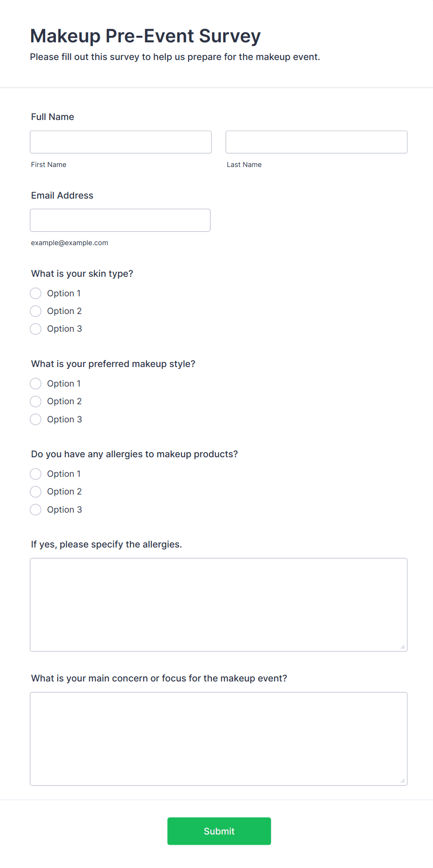The width and height of the screenshot is (433, 868).
Task: Click the Email Address label
Action: tap(62, 195)
